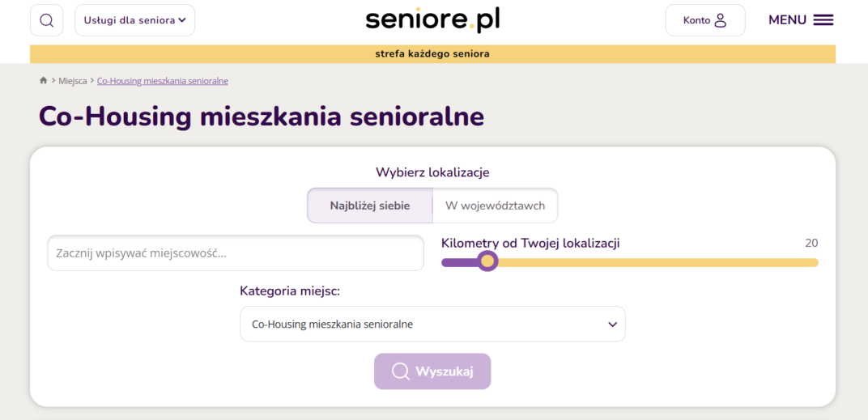This screenshot has width=868, height=420.
Task: Select the 'Najbliżej siebie' location option
Action: point(370,206)
